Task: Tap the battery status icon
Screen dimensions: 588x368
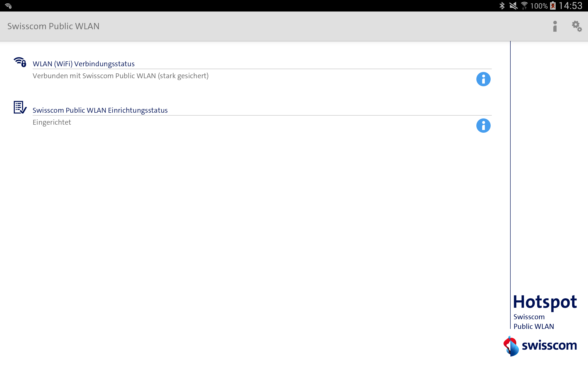Action: pyautogui.click(x=553, y=6)
